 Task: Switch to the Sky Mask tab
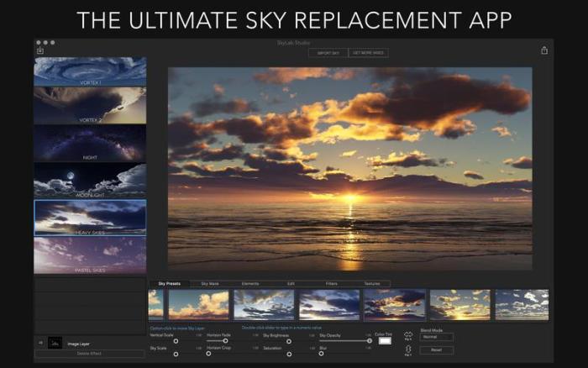(211, 284)
